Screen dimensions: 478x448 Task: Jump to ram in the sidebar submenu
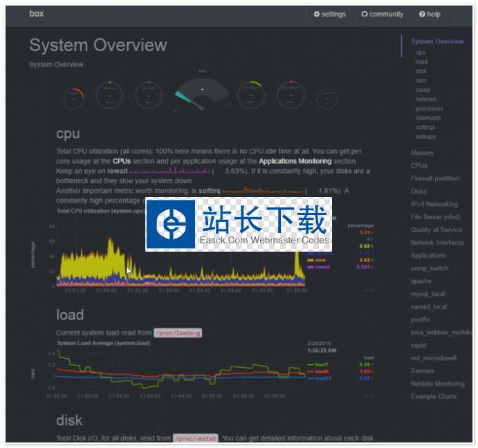[x=421, y=80]
